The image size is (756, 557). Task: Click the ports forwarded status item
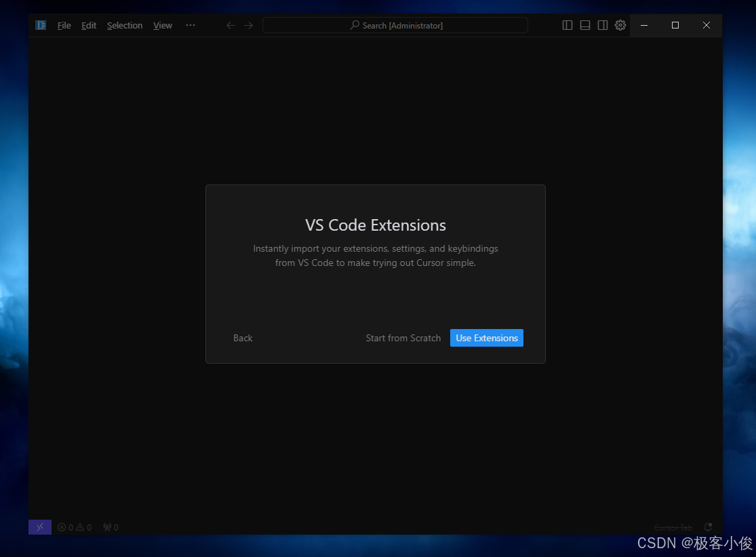point(111,527)
